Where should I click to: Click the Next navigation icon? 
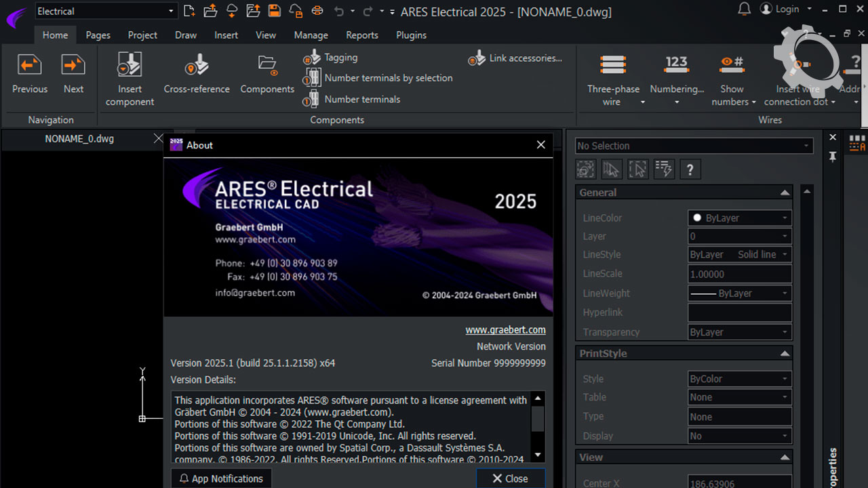pos(73,66)
